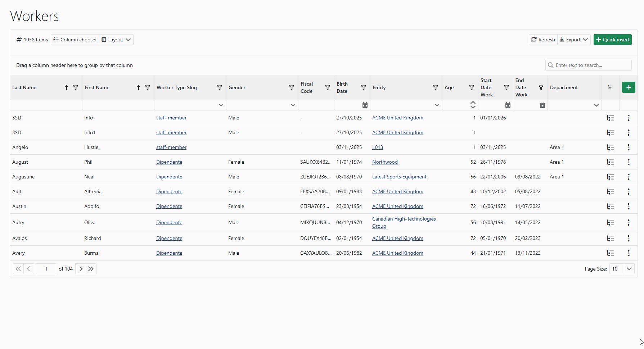Image resolution: width=644 pixels, height=349 pixels.
Task: Open the Entity column filter funnel
Action: pos(436,87)
